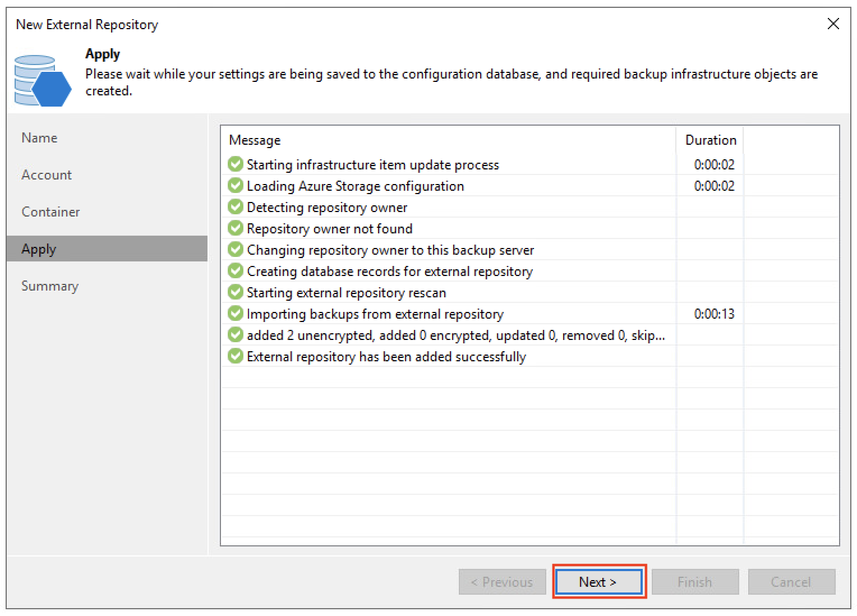Viewport: 857px width, 616px height.
Task: Click green check beside External repository added successfully
Action: 236,356
